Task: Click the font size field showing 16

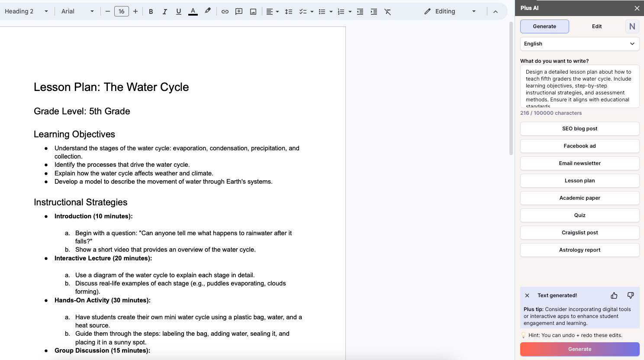Action: [122, 12]
